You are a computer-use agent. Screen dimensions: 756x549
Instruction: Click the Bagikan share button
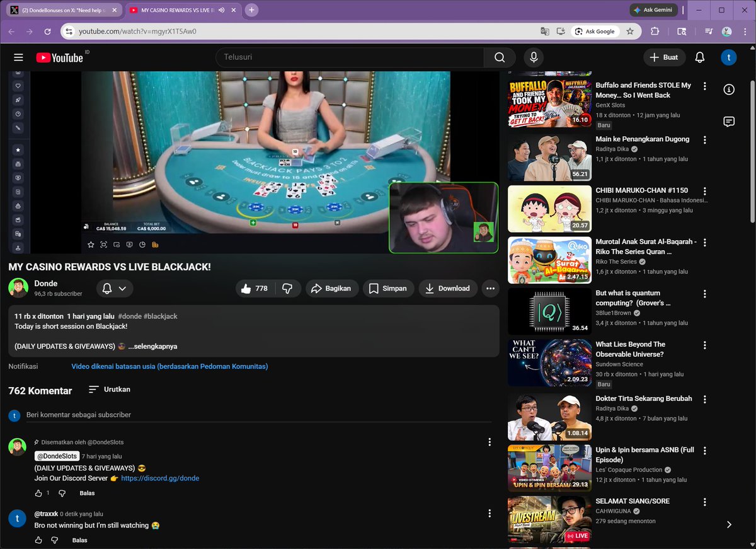(x=333, y=289)
